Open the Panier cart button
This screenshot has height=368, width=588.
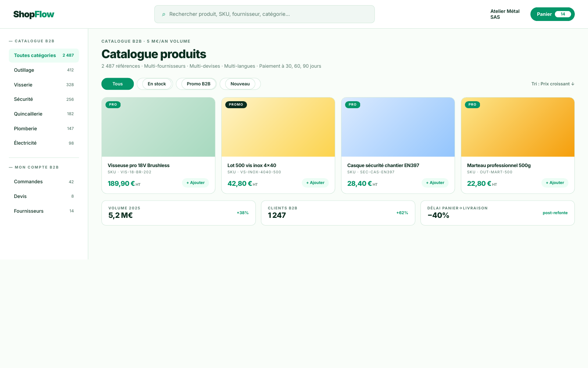click(x=552, y=14)
